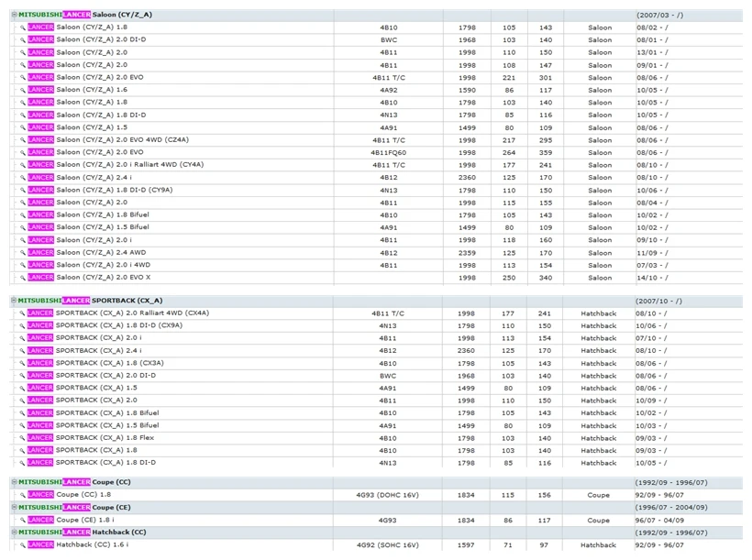Click magnifier icon for Saloon 2.0 DI-D row
Screen dimensions: 752x560
coord(23,39)
